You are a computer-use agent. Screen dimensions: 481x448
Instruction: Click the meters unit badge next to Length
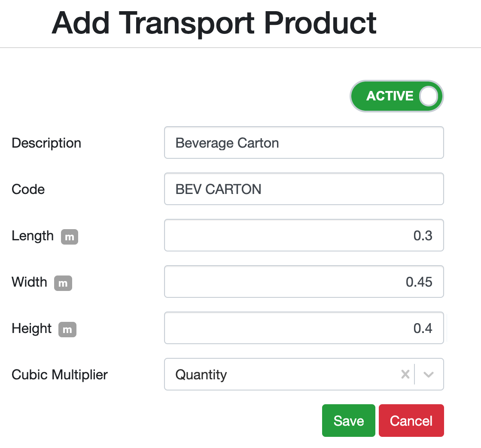point(69,236)
